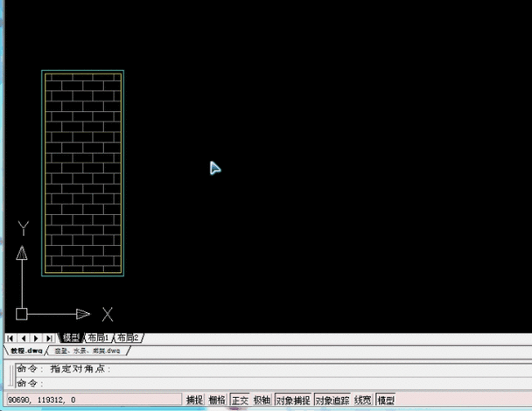Toggle 捕捉 snap mode in status bar
The width and height of the screenshot is (532, 411).
(x=194, y=400)
